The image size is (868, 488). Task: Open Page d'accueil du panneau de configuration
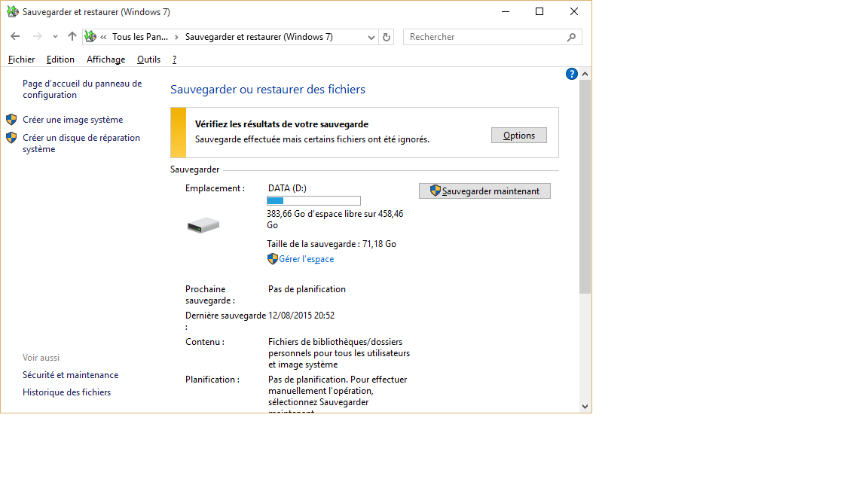[x=82, y=89]
